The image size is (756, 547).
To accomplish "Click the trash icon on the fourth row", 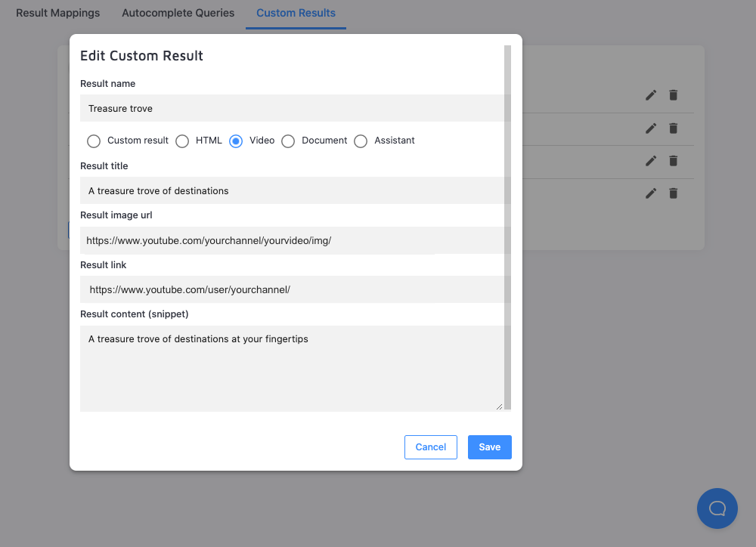I will 673,193.
